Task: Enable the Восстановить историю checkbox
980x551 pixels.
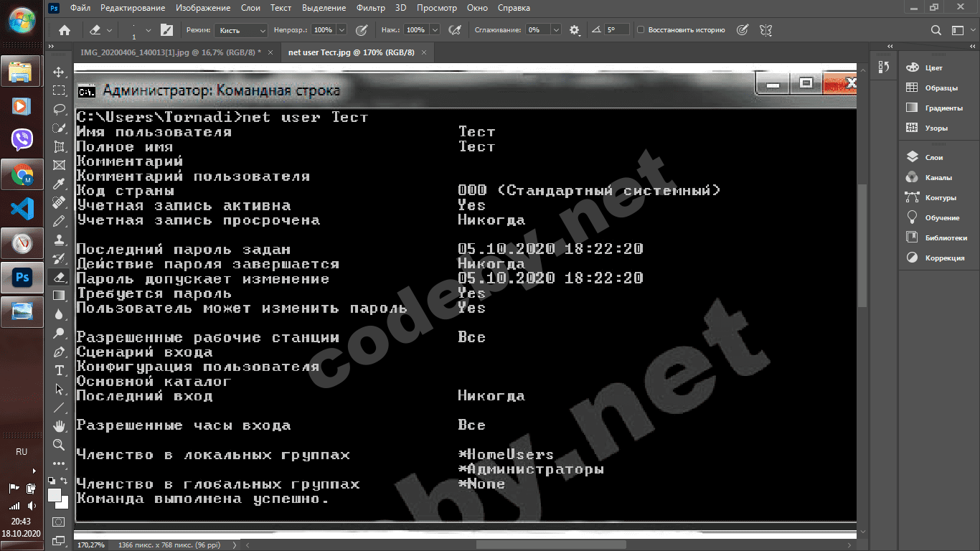Action: (x=641, y=30)
